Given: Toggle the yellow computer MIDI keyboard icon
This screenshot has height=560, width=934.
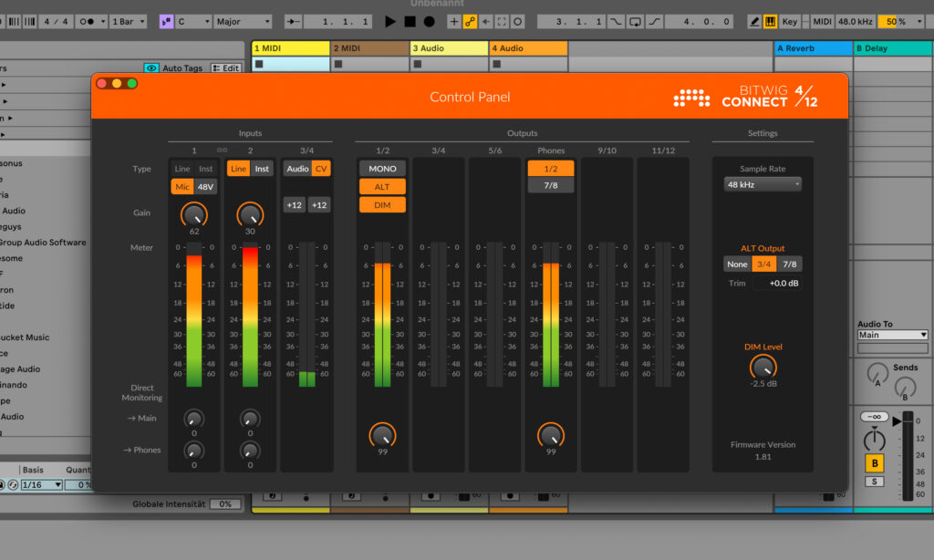Looking at the screenshot, I should pos(770,21).
